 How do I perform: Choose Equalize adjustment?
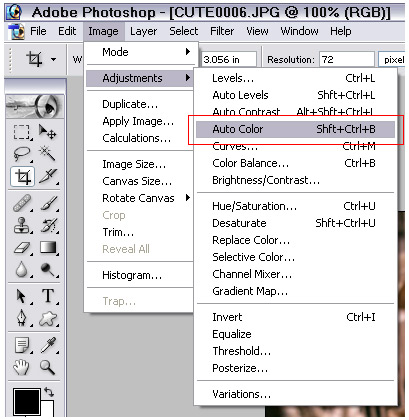[295, 334]
